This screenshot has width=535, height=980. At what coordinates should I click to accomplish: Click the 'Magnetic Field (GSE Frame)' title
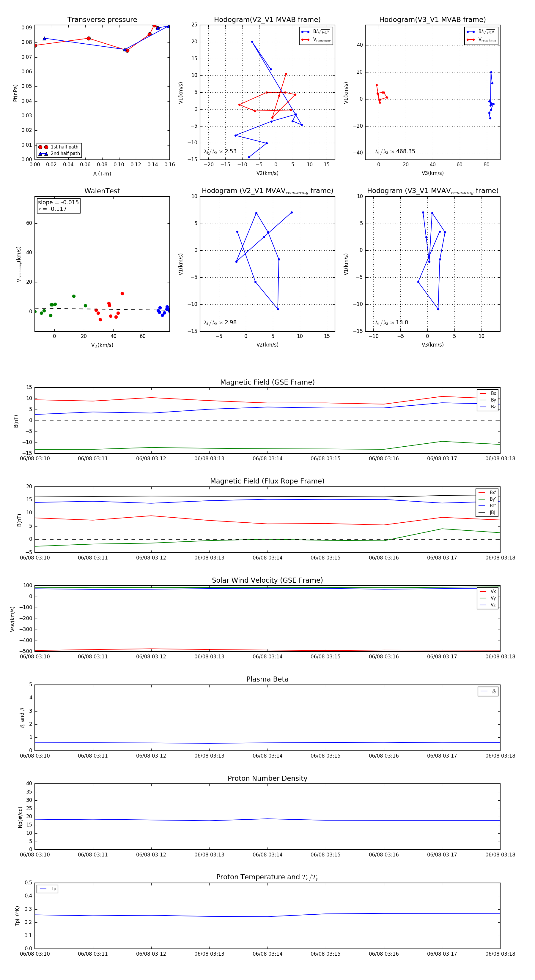point(267,382)
